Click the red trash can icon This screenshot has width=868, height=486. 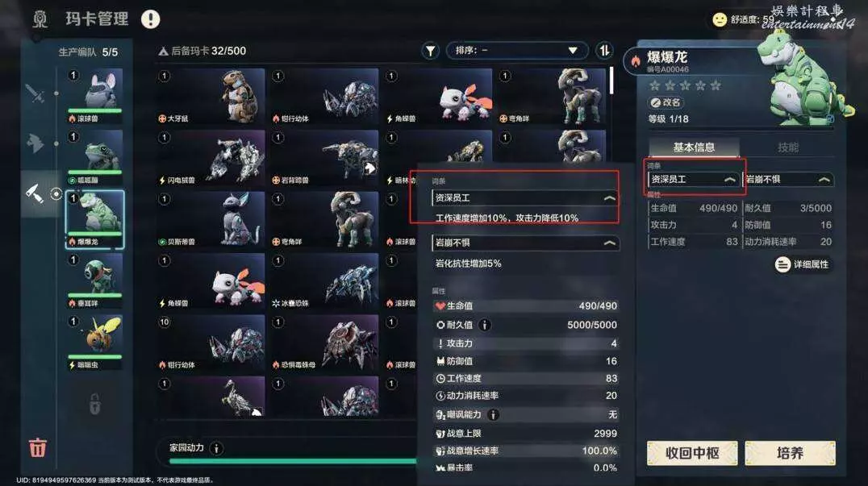pyautogui.click(x=38, y=447)
